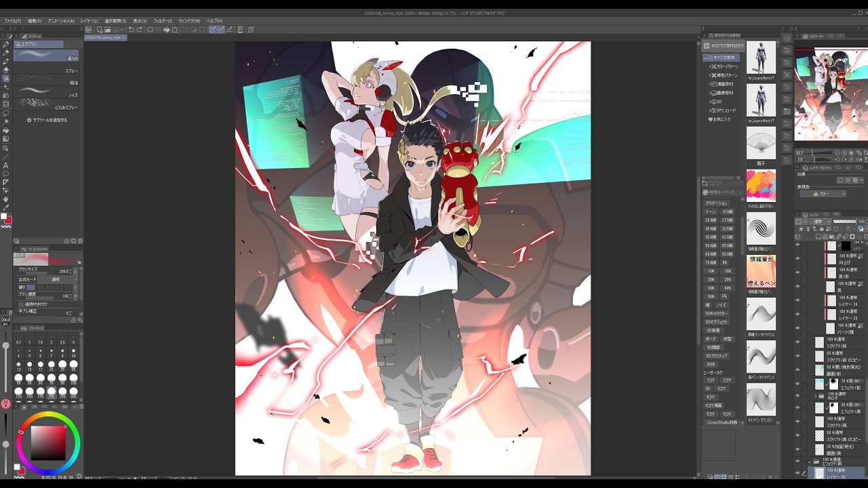Screen dimensions: 868x488
Task: Select the Text tool (A icon)
Action: tap(6, 165)
